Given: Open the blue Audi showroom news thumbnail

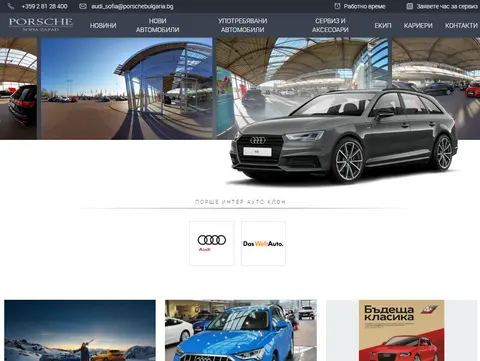Looking at the screenshot, I should click(x=241, y=330).
